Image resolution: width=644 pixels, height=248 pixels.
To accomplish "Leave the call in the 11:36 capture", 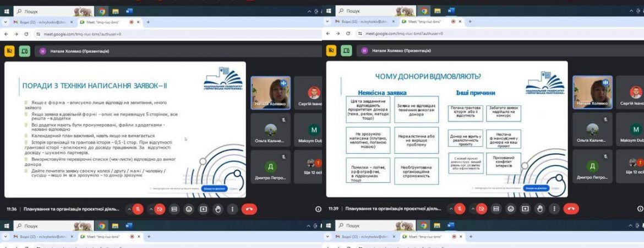I will click(x=249, y=209).
